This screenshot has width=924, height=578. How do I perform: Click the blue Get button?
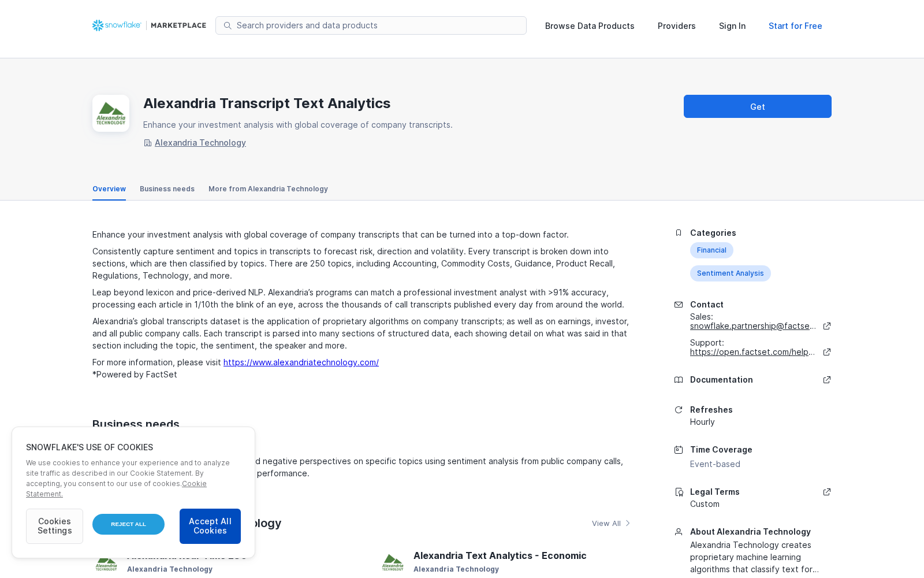758,106
